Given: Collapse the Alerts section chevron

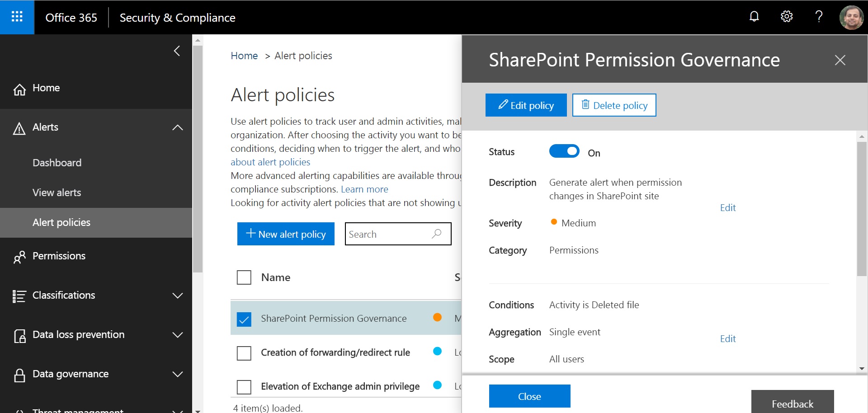Looking at the screenshot, I should point(178,128).
